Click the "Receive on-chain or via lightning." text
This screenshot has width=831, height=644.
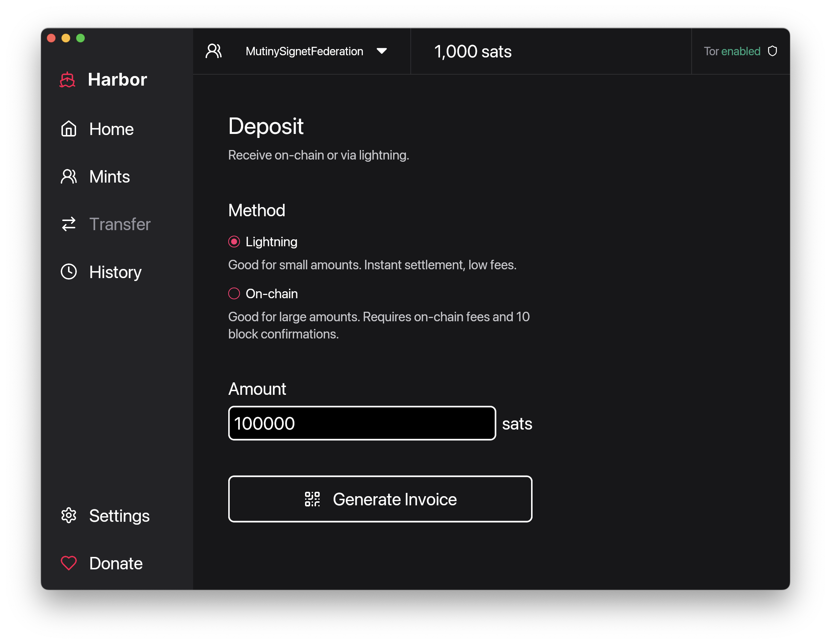(319, 155)
